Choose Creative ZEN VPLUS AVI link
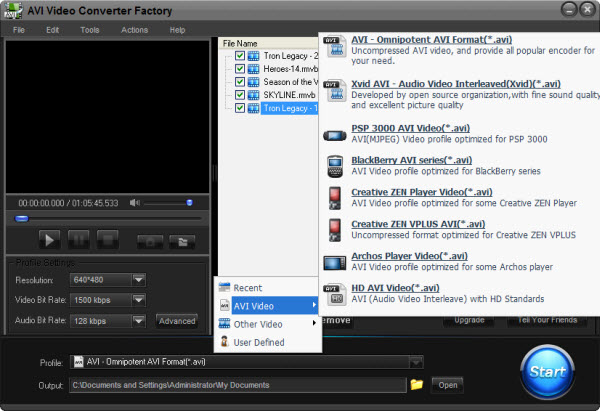 (418, 224)
